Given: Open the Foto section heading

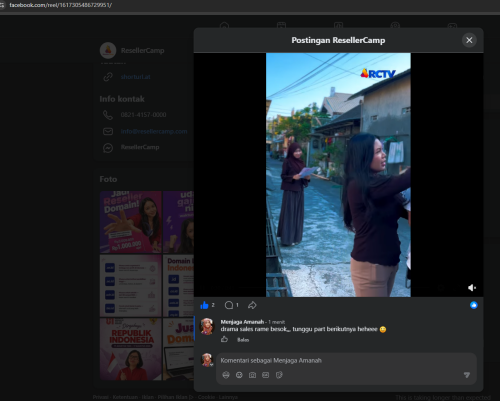Looking at the screenshot, I should click(108, 179).
